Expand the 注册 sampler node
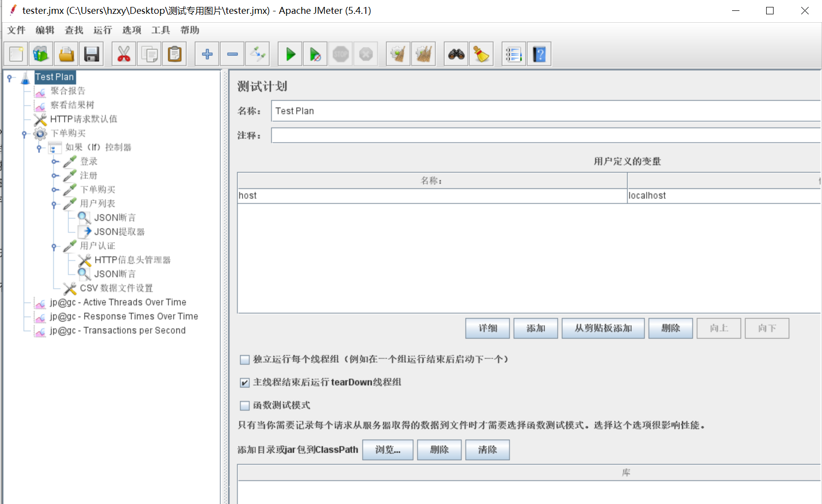 point(55,175)
